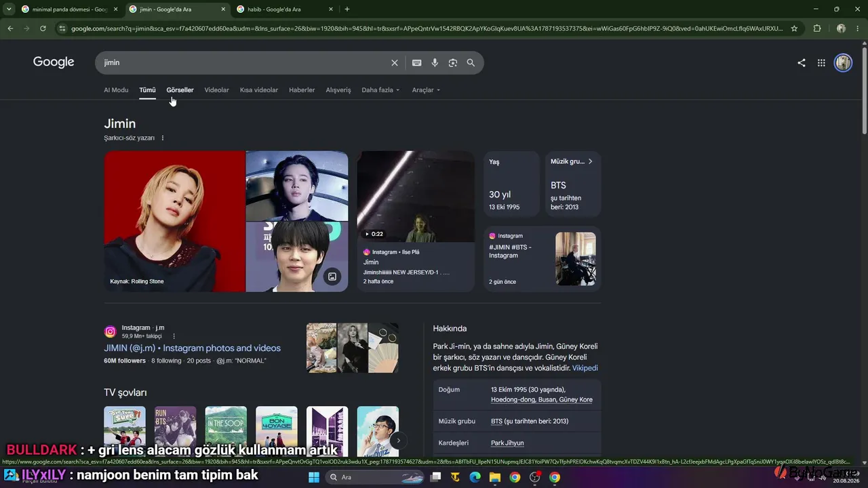Open Microsoft Edge from the taskbar

(x=475, y=477)
